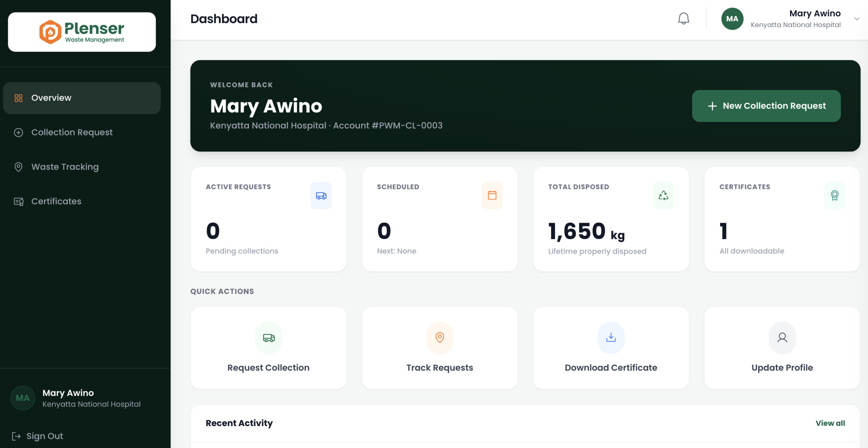Screen dimensions: 868x448
Task: Click the Plenser Waste Management logo
Action: pyautogui.click(x=82, y=32)
